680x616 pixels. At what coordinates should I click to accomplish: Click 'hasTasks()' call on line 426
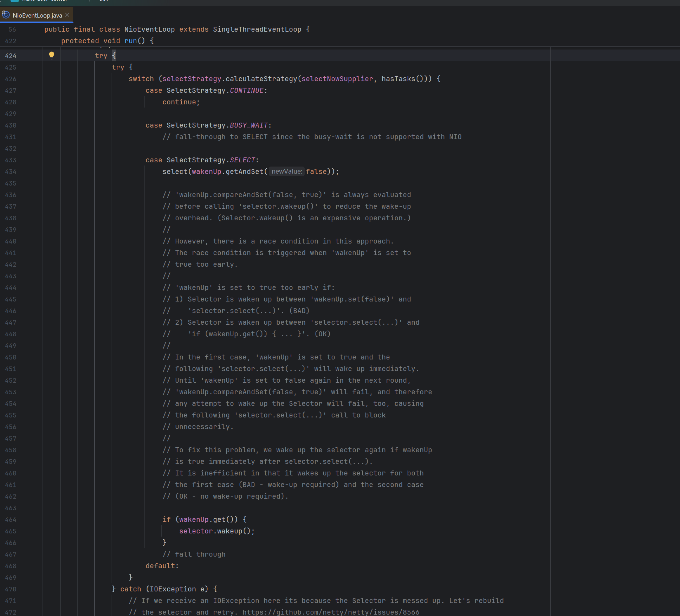tap(403, 79)
